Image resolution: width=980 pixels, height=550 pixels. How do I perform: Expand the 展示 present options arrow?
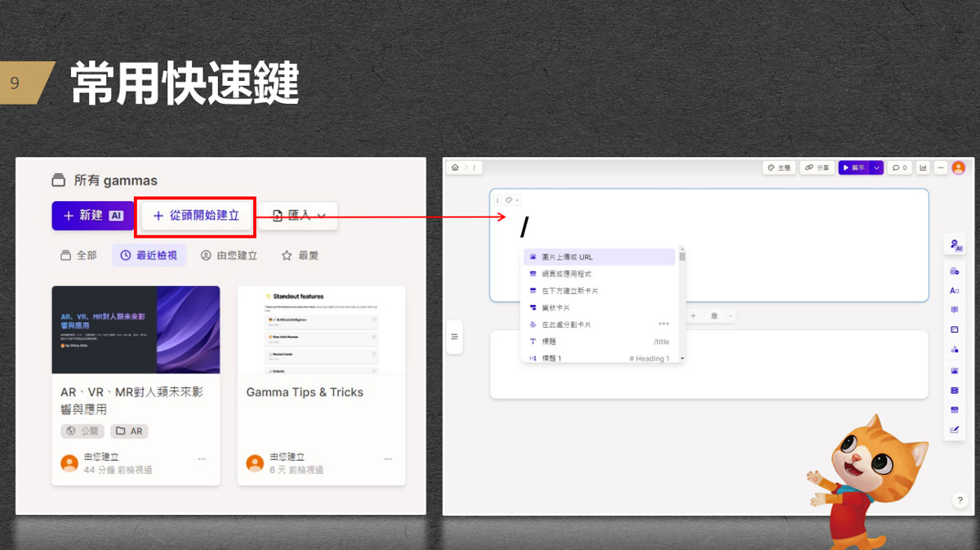pos(877,168)
